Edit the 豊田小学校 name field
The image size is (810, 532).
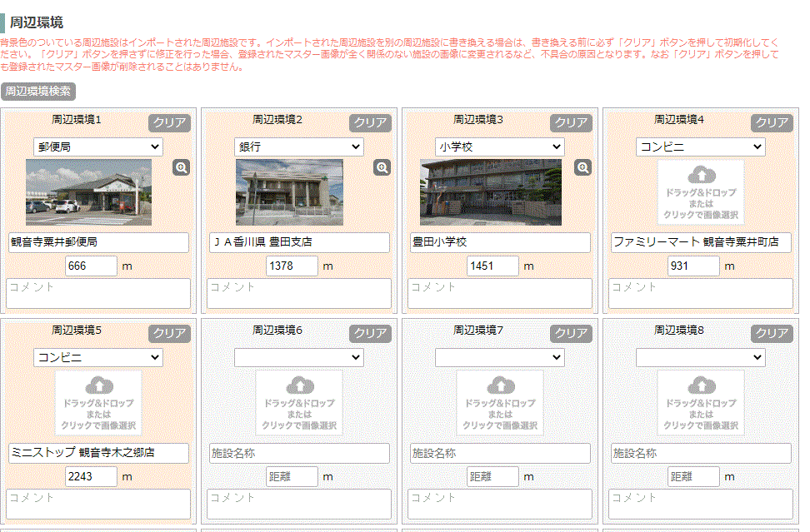[501, 242]
